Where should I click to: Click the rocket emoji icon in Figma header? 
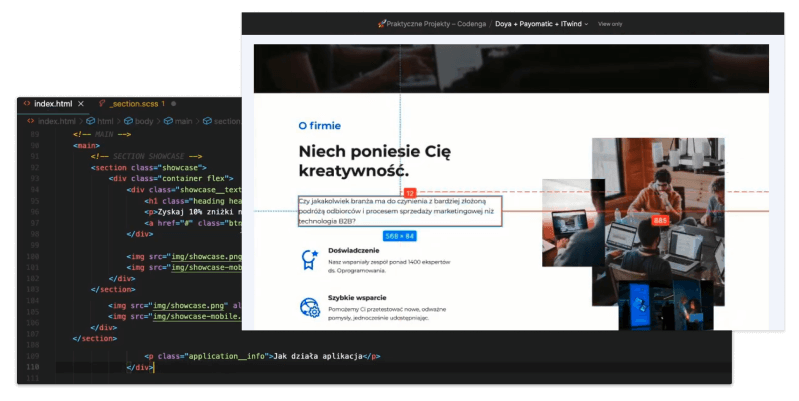pyautogui.click(x=382, y=23)
